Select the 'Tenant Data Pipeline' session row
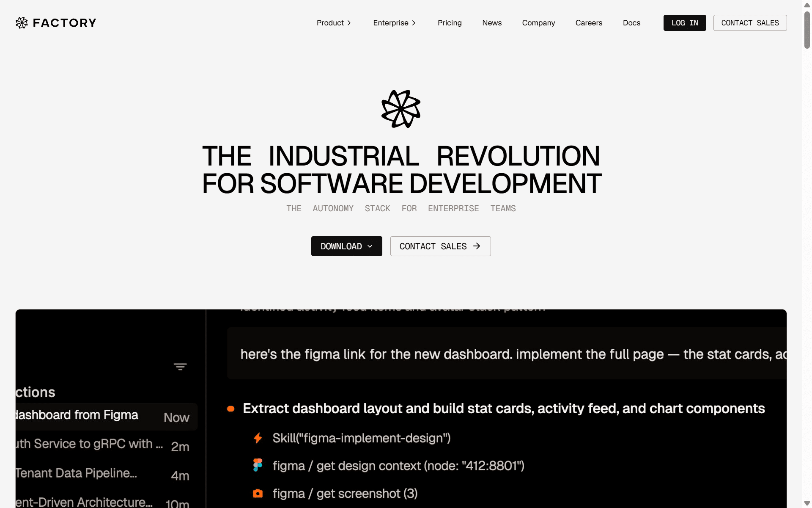Image resolution: width=812 pixels, height=508 pixels. pyautogui.click(x=107, y=474)
